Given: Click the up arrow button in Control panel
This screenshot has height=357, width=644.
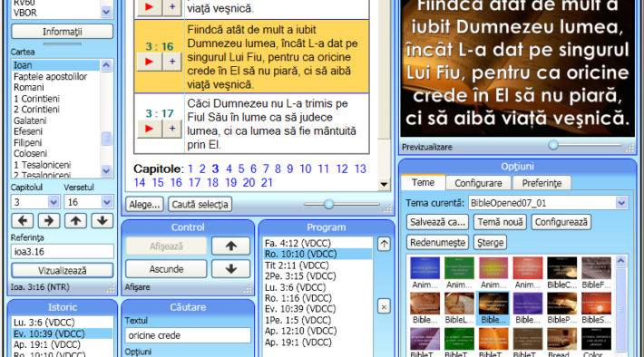Looking at the screenshot, I should 230,246.
